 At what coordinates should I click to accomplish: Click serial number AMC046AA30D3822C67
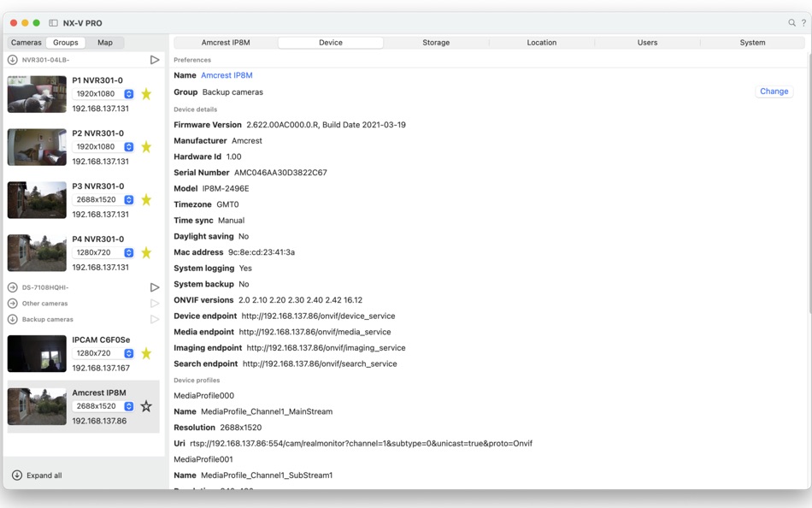280,173
